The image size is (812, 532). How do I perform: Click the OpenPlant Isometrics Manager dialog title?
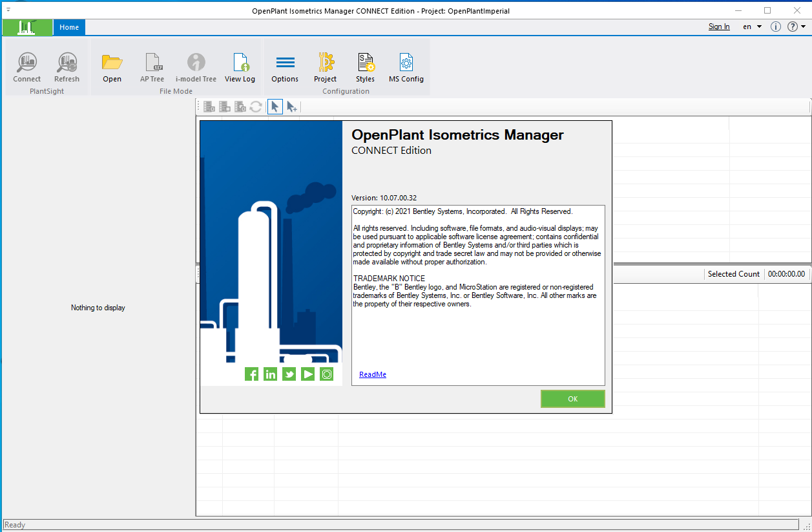pos(457,134)
